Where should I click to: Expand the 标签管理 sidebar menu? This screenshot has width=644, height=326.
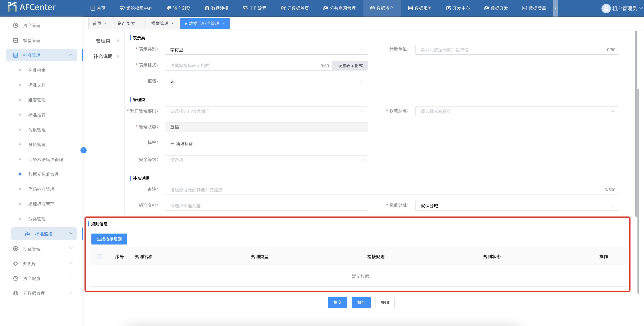tap(71, 248)
